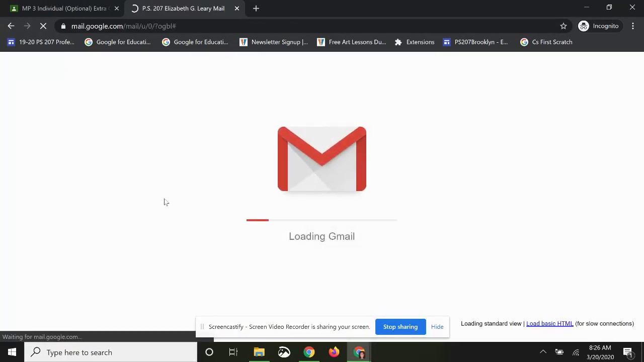Click the Stop sharing button
The height and width of the screenshot is (362, 644).
[x=400, y=327]
